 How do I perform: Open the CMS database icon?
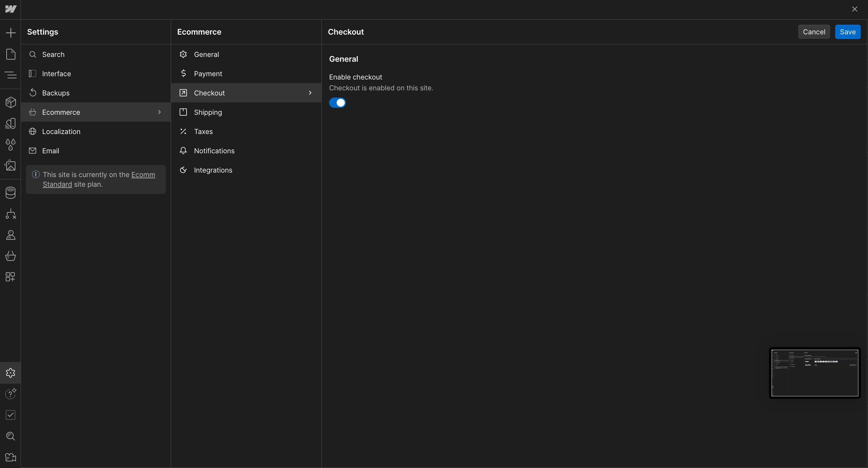(11, 192)
